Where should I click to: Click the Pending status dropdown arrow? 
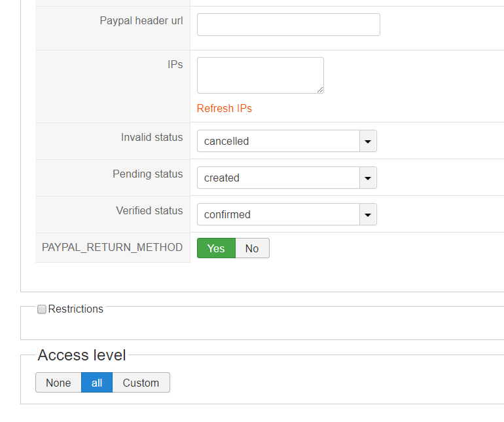[368, 178]
